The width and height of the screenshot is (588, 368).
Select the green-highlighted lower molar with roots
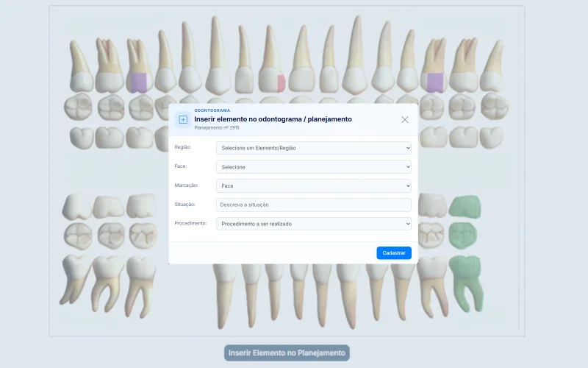point(466,283)
